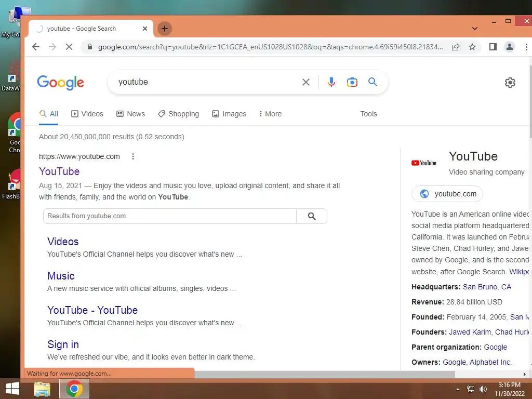This screenshot has width=532, height=399.
Task: Stop loading the page with X button
Action: point(69,47)
